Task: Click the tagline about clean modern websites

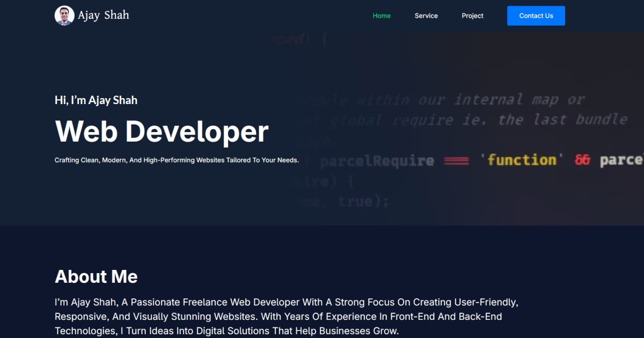Action: (x=176, y=159)
